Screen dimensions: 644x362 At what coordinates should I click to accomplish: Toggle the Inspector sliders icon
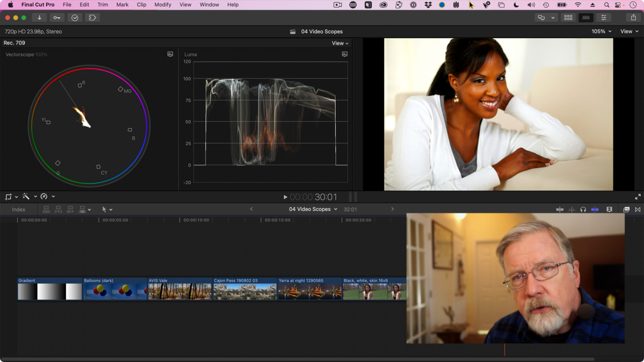[x=604, y=18]
